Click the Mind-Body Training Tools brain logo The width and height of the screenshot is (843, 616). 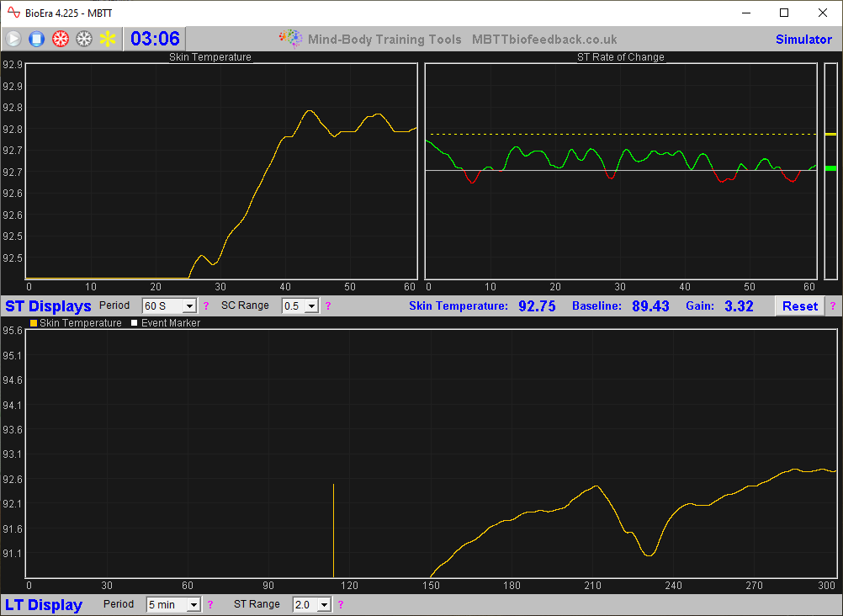(x=290, y=39)
